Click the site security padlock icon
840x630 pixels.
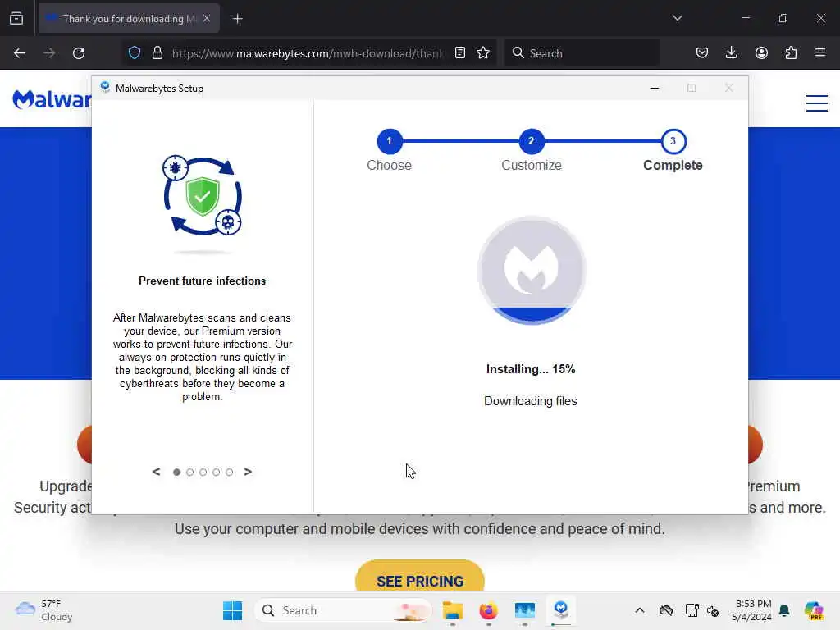157,53
